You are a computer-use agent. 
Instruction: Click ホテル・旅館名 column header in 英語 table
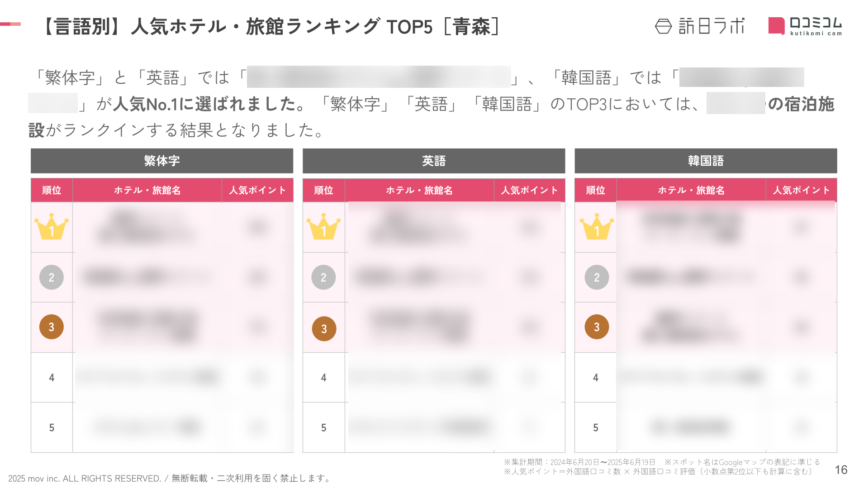click(419, 190)
